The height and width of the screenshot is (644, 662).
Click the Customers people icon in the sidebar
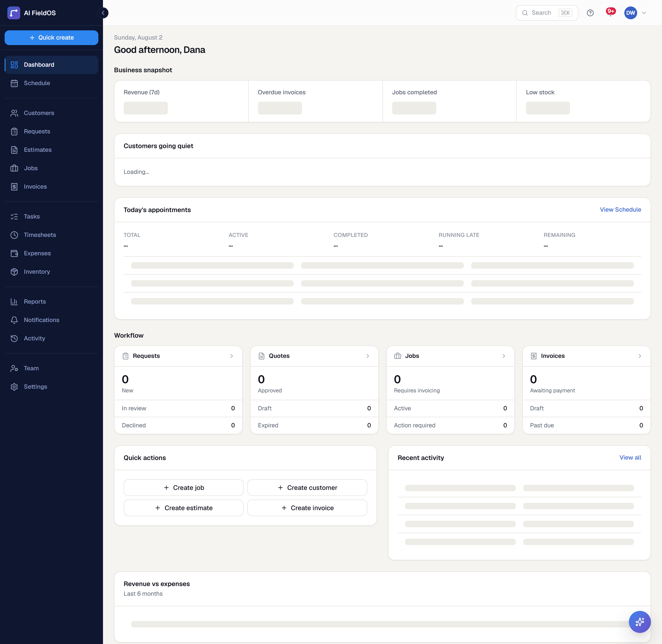pos(14,113)
